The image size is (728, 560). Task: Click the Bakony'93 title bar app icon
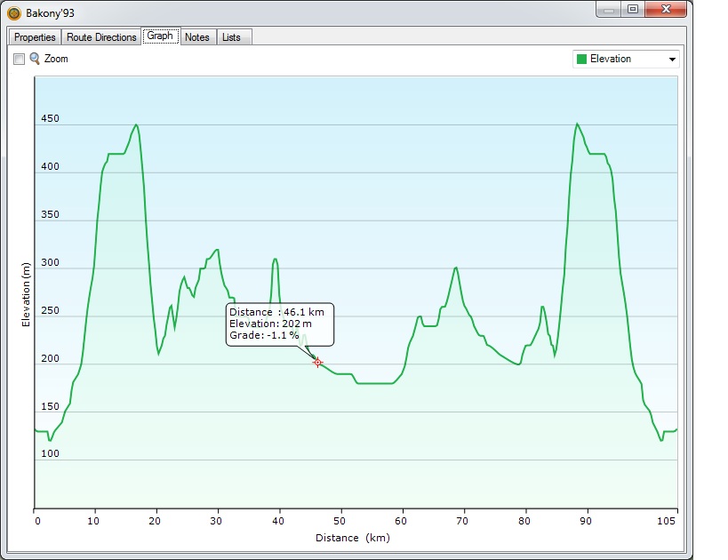click(x=14, y=13)
